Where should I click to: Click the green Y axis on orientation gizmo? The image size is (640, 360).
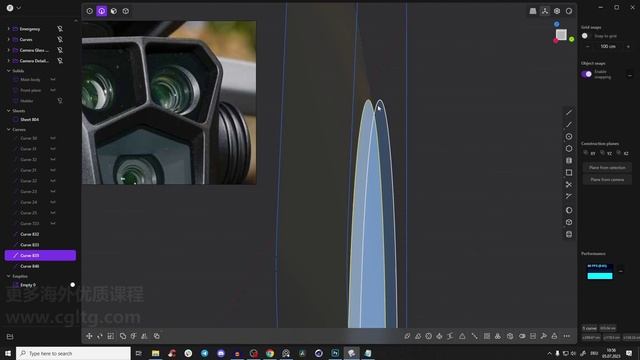coord(571,39)
